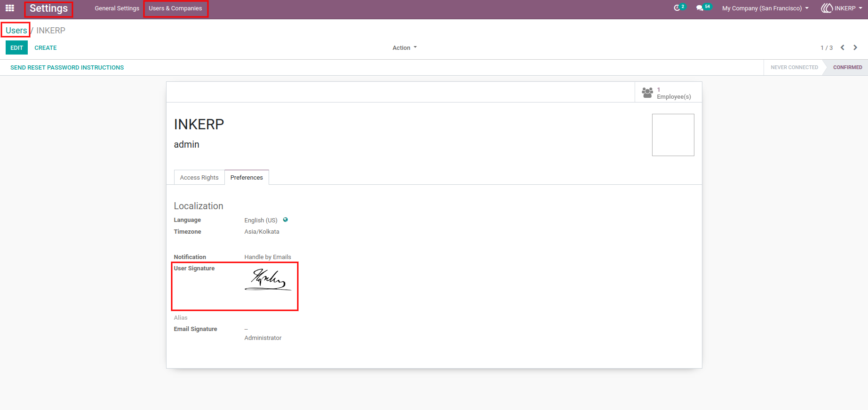Open Users & Companies menu
868x410 pixels.
click(175, 8)
